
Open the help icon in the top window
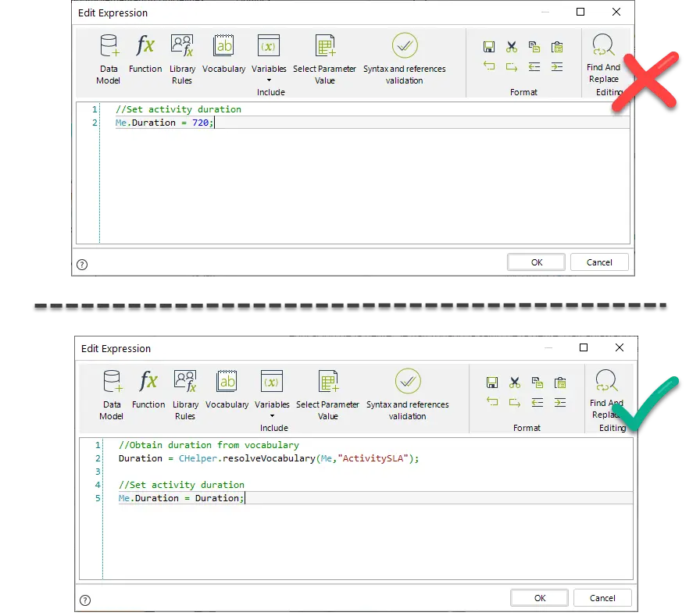pos(82,265)
